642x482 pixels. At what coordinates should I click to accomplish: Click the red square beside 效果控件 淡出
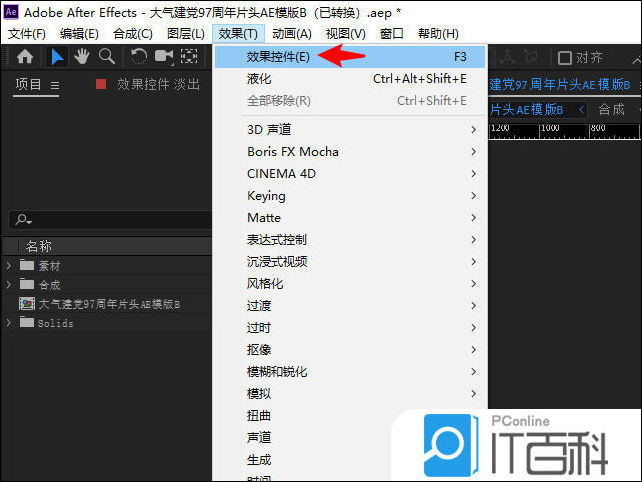point(101,84)
